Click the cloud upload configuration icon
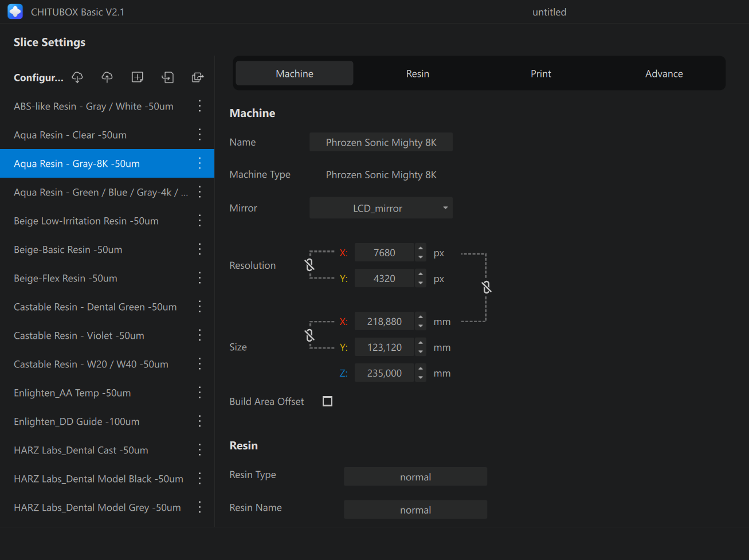749x560 pixels. pyautogui.click(x=107, y=77)
